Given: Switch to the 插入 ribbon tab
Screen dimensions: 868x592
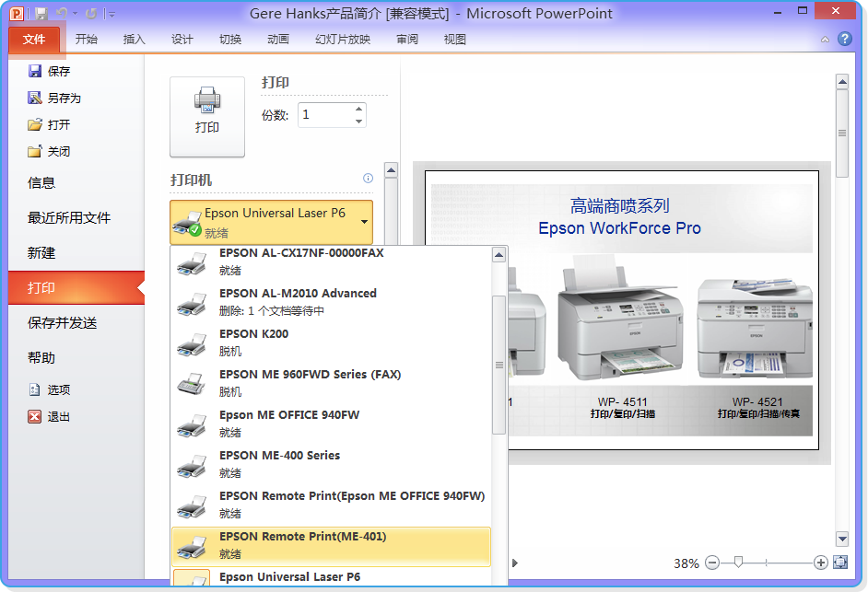Looking at the screenshot, I should 135,40.
